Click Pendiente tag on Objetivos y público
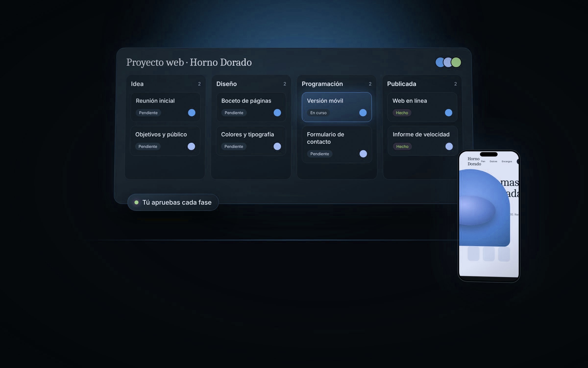 148,146
